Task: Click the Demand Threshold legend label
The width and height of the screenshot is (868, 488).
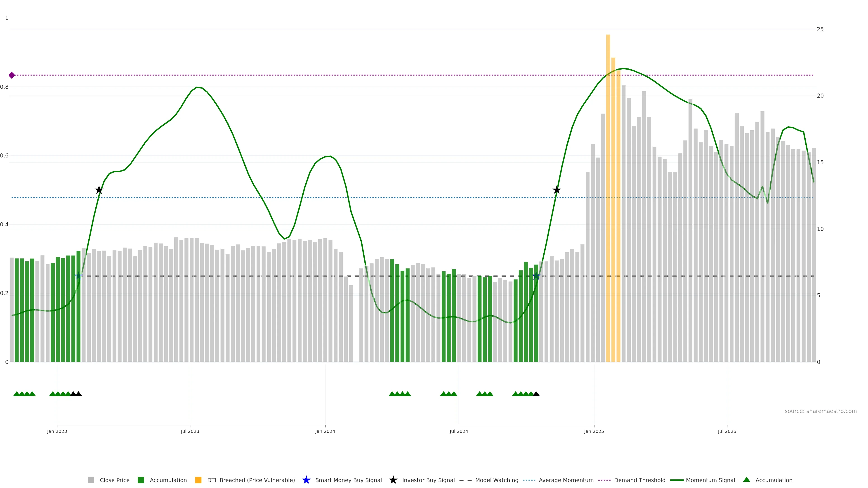Action: click(639, 480)
